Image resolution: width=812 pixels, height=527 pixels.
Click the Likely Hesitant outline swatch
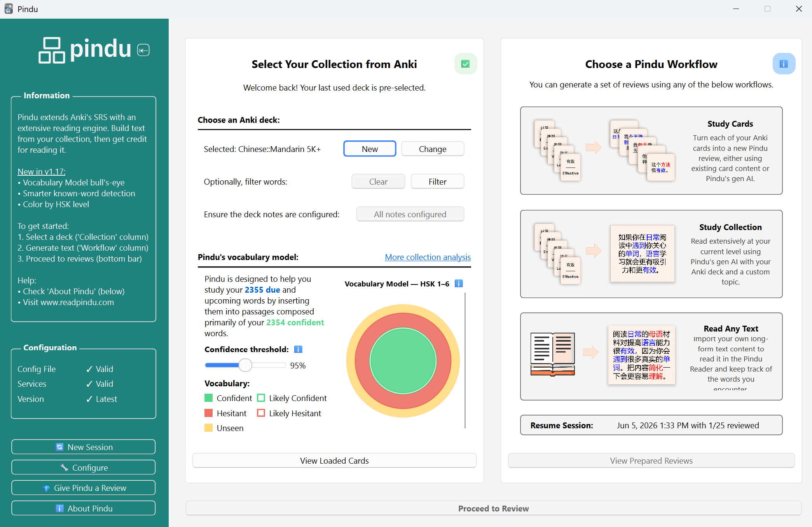click(x=261, y=413)
